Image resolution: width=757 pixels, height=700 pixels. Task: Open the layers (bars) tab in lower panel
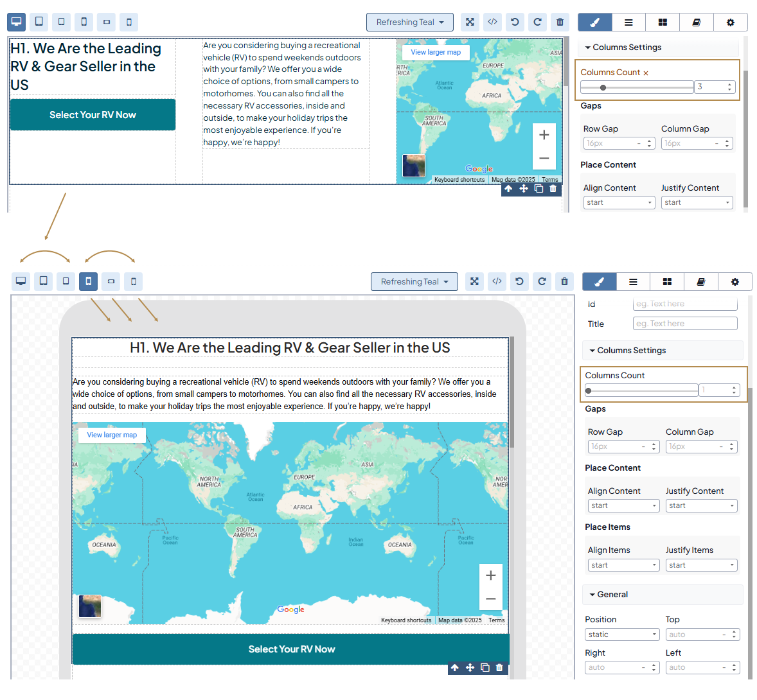coord(633,281)
